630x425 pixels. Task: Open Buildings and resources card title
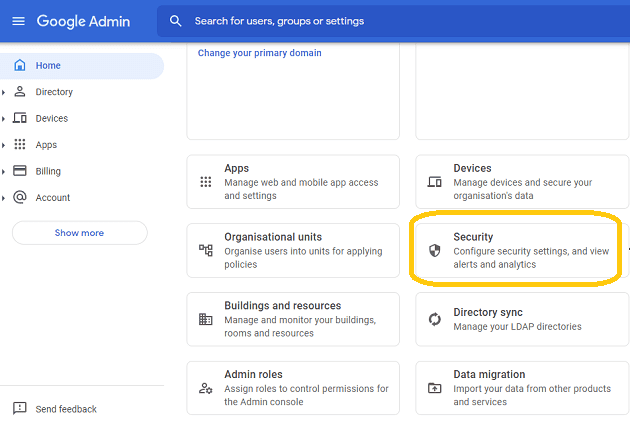[283, 306]
